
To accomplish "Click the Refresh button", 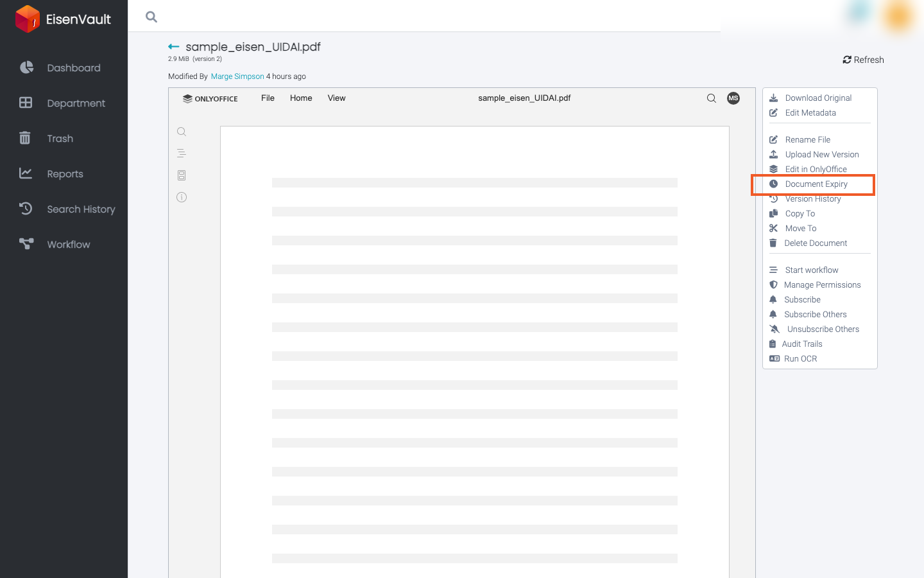I will tap(863, 60).
